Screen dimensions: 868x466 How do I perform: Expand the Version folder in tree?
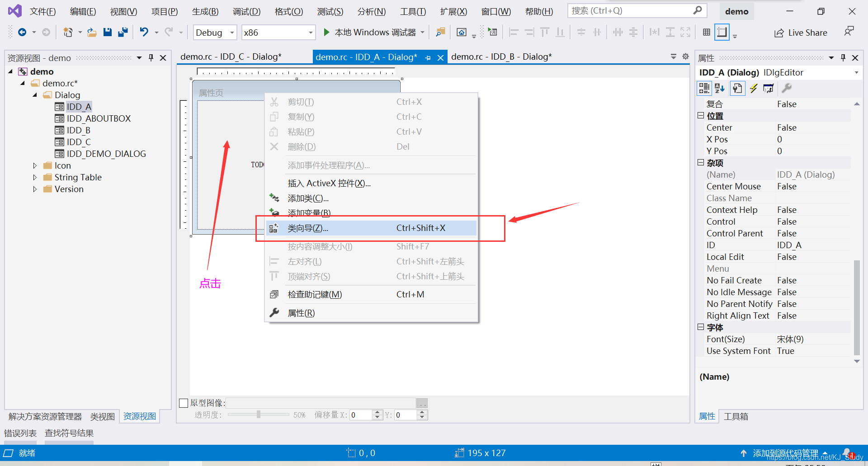pos(35,189)
